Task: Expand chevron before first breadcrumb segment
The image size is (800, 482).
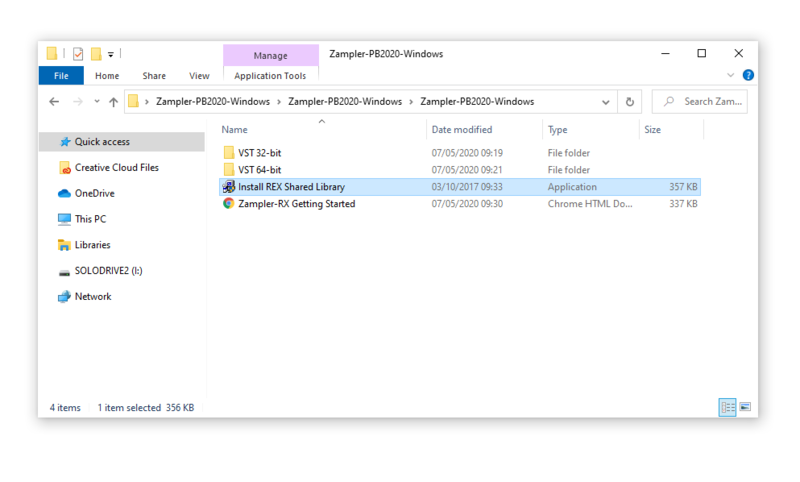Action: click(x=147, y=102)
